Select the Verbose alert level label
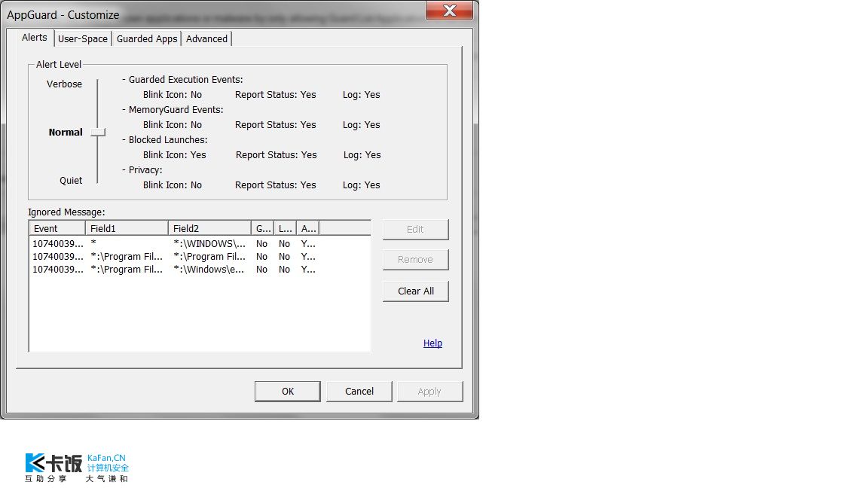The height and width of the screenshot is (488, 868). click(64, 84)
